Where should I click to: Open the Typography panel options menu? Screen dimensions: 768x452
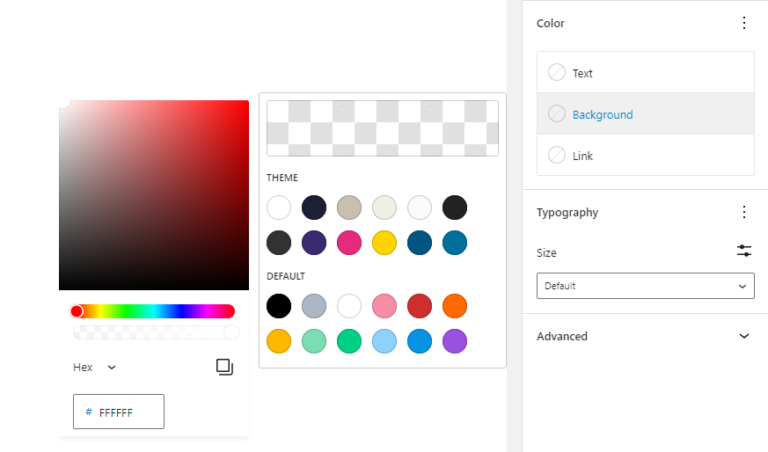click(744, 212)
